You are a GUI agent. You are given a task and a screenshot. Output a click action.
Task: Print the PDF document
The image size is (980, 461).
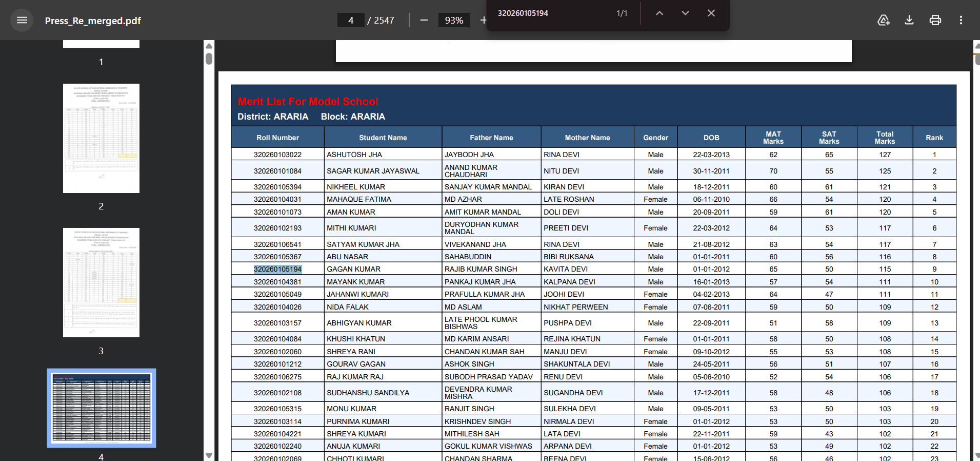935,21
